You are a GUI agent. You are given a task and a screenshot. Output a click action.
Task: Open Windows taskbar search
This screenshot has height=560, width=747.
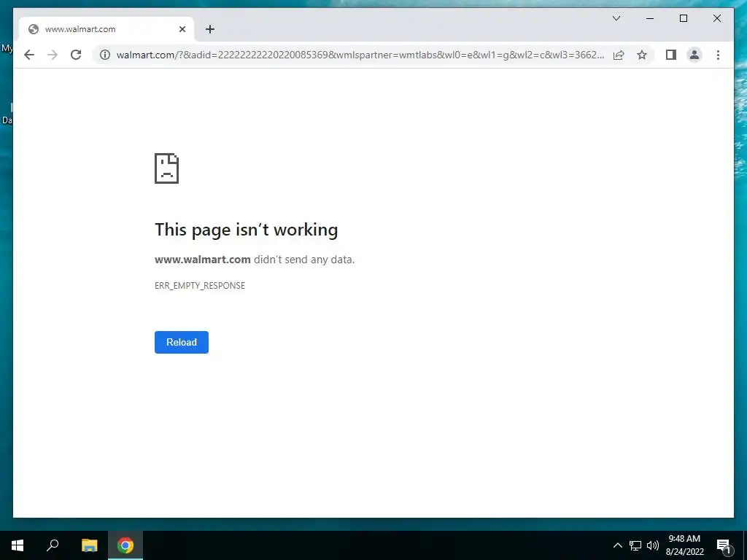pos(53,545)
